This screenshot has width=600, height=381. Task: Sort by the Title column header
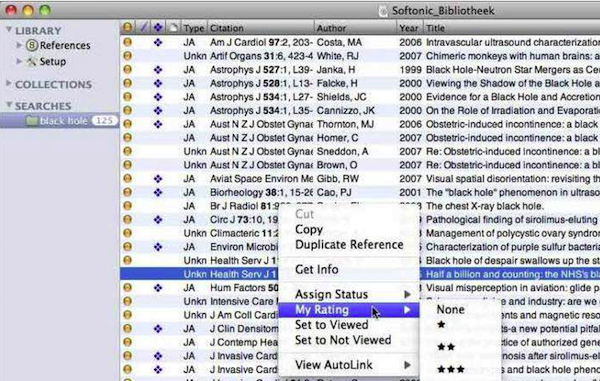[512, 28]
